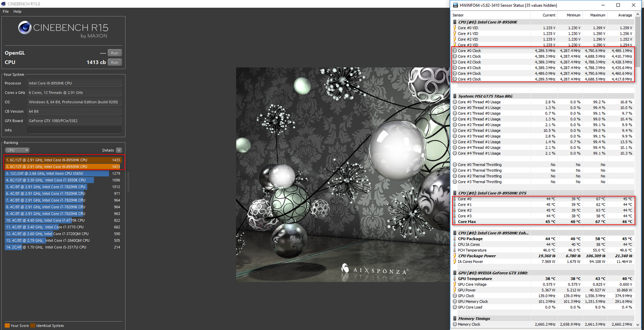This screenshot has height=330, width=644.
Task: Click the Sensor column header
Action: (458, 15)
